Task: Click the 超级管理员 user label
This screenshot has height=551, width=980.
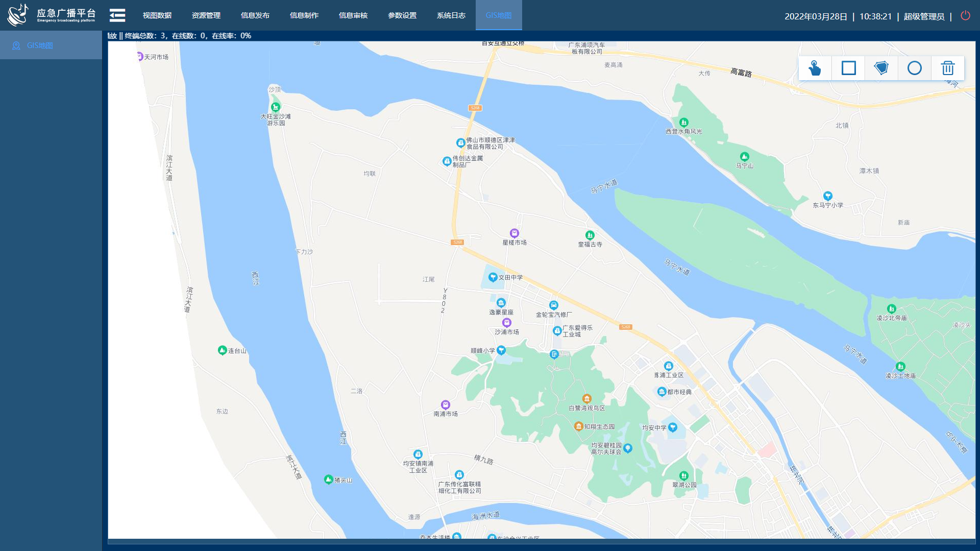Action: [924, 16]
